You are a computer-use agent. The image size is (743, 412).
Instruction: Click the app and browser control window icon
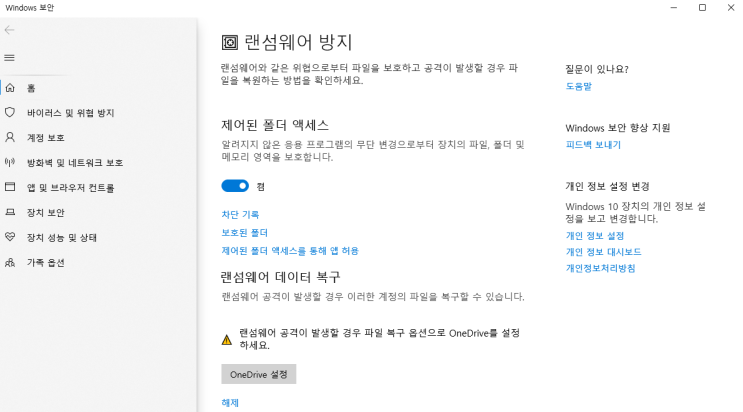10,187
